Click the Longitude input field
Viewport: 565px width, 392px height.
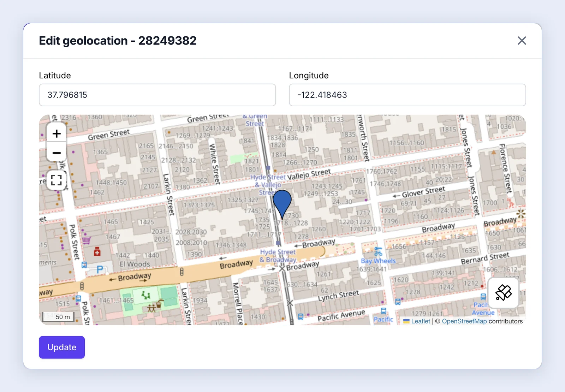[x=407, y=95]
